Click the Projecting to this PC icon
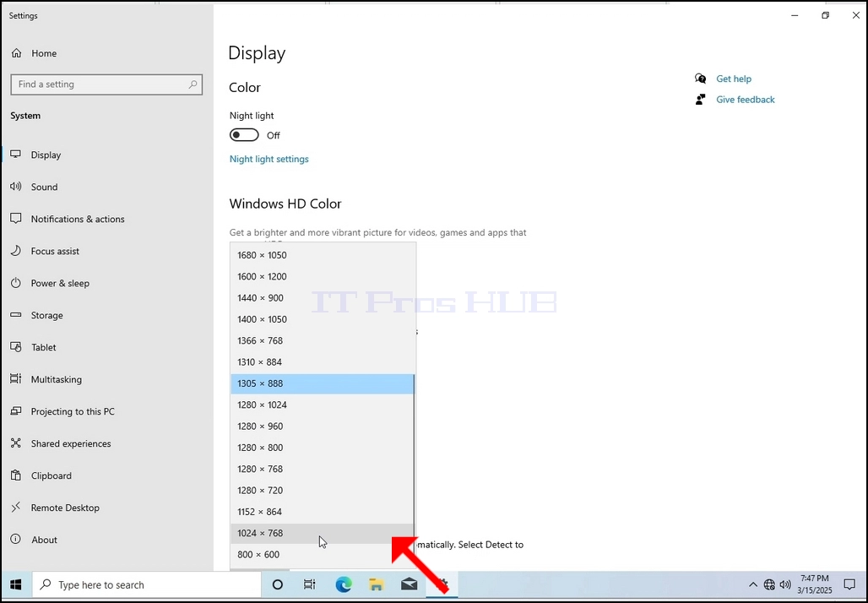Viewport: 868px width, 603px height. coord(16,411)
